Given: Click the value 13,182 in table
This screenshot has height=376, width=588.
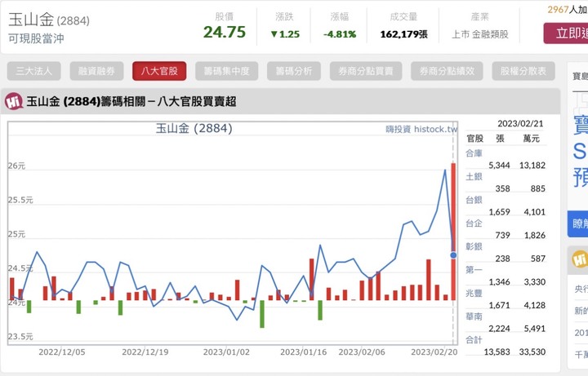Looking at the screenshot, I should point(532,165).
